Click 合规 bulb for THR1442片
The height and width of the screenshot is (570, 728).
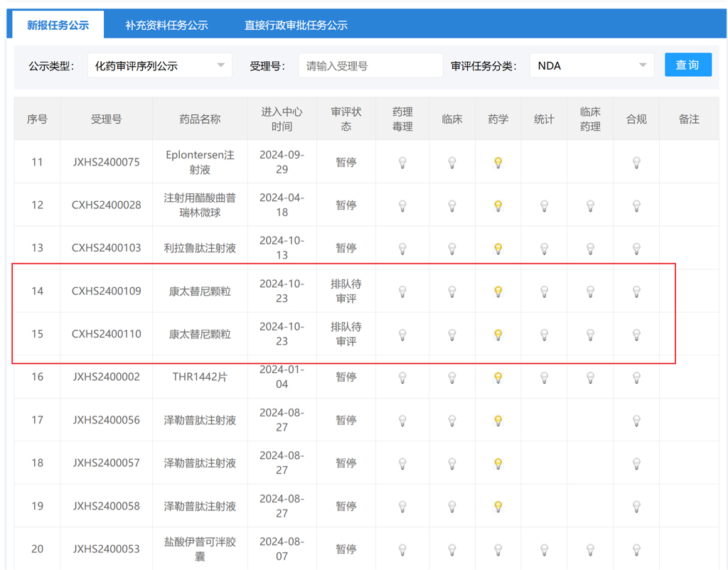pyautogui.click(x=636, y=378)
